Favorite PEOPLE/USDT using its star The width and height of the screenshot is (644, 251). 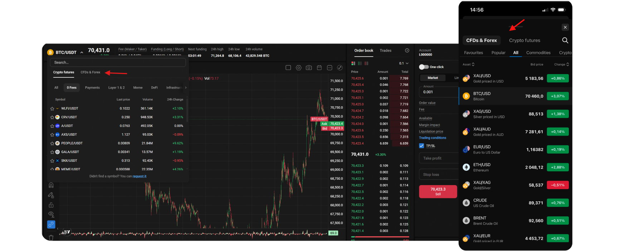click(52, 143)
